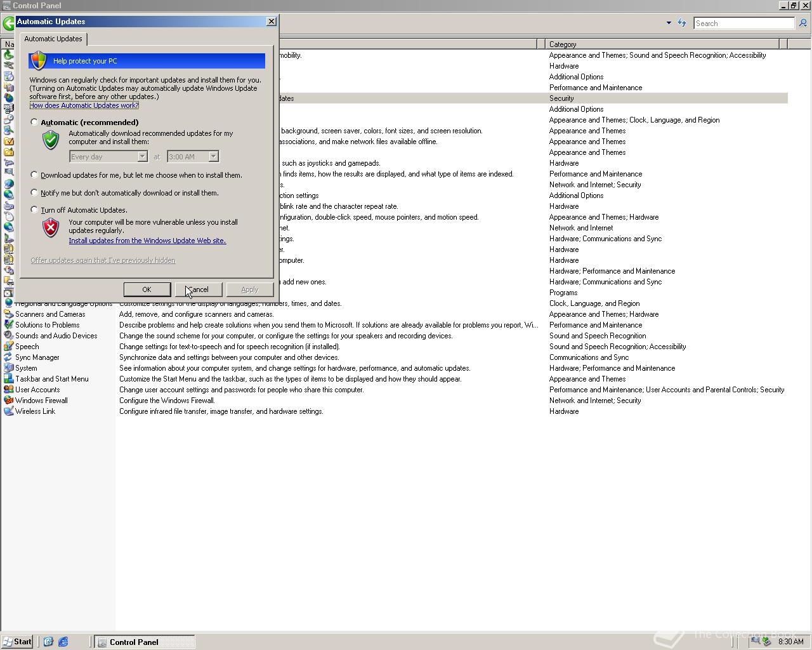Click 'Sound and Speech Recognition; Accessibility' cell
This screenshot has height=650, width=812.
point(618,347)
